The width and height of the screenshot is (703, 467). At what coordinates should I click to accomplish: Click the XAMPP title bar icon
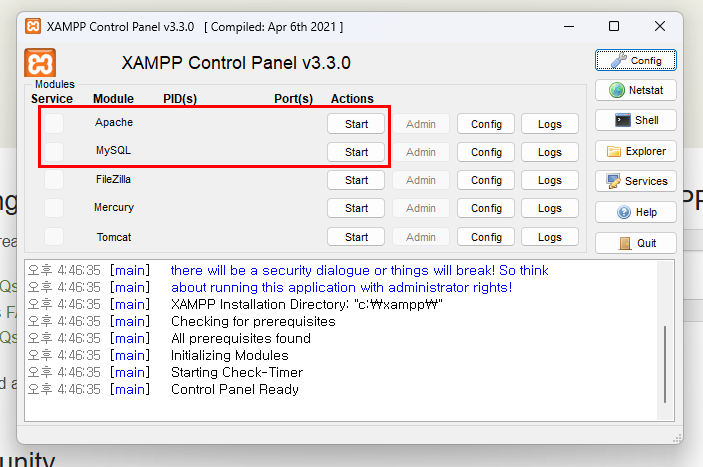tap(33, 26)
